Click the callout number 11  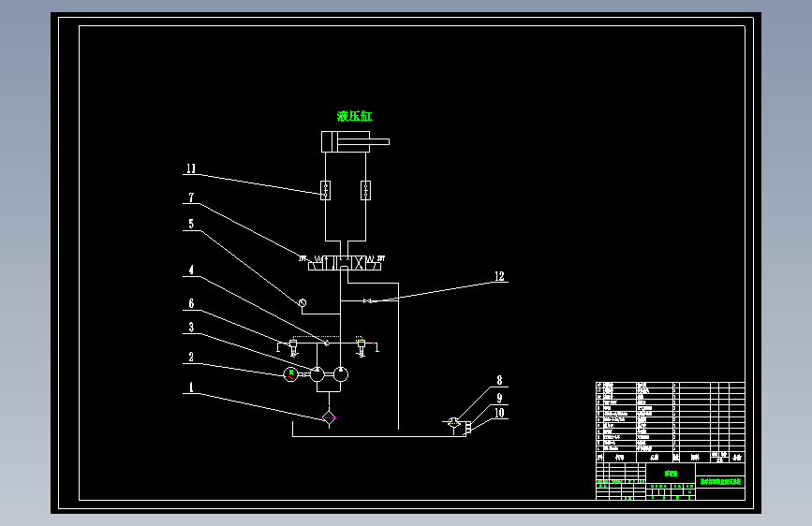pyautogui.click(x=191, y=168)
